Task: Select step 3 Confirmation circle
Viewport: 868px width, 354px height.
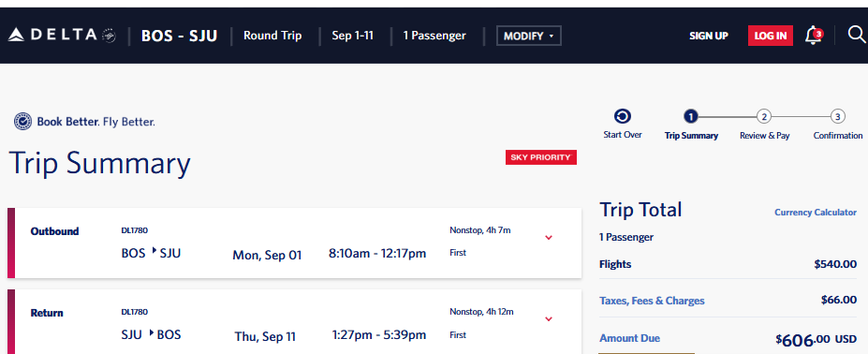Action: click(x=837, y=116)
